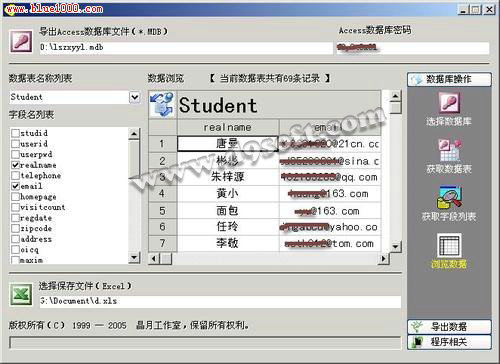Select the cell 李敬 in row 7
The image size is (500, 364).
(x=228, y=243)
